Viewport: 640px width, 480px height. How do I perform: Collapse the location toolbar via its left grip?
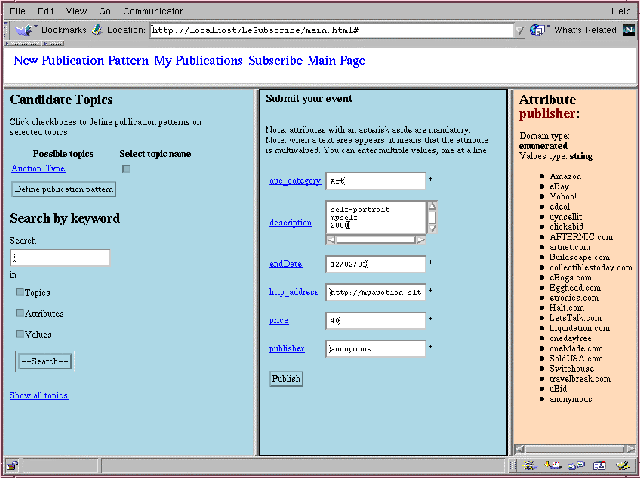point(6,30)
